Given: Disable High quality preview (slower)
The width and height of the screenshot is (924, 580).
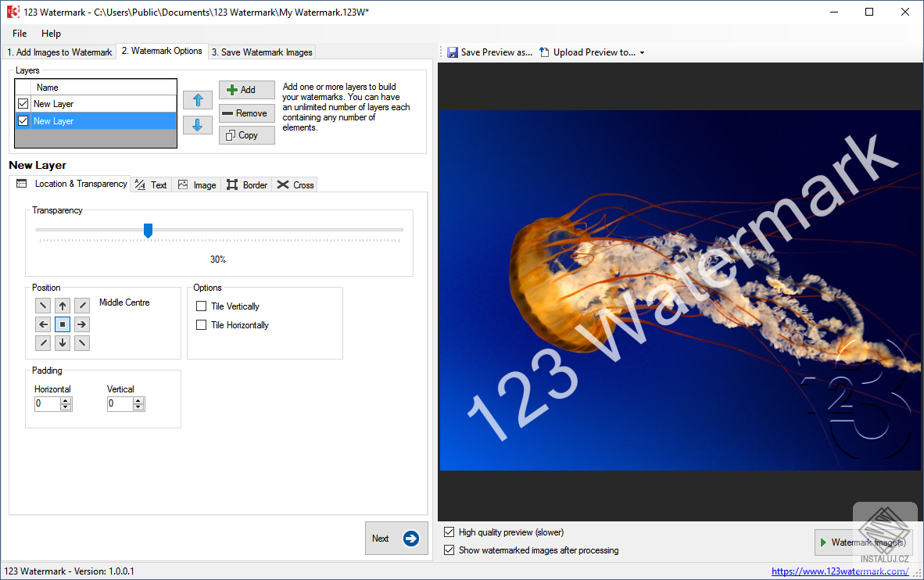Looking at the screenshot, I should tap(449, 532).
